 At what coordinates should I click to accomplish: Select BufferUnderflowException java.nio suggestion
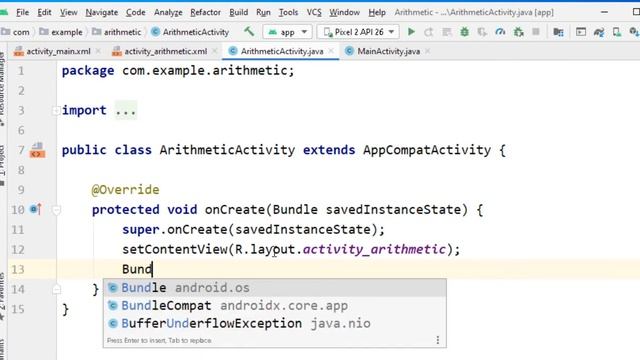pyautogui.click(x=275, y=324)
